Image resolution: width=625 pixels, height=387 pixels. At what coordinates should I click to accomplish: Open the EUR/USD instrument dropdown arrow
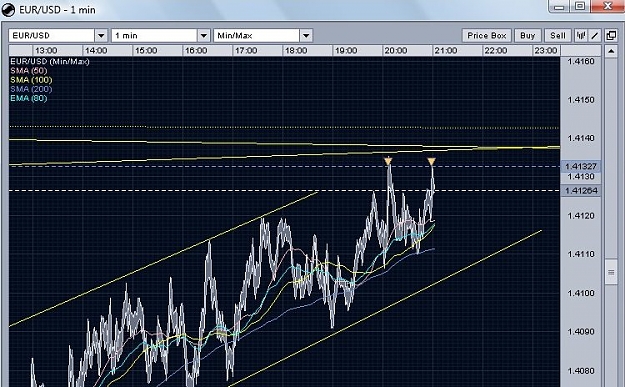[101, 35]
